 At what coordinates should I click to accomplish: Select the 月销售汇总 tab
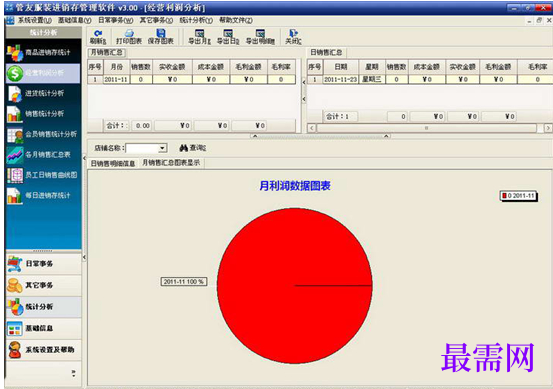coord(107,53)
